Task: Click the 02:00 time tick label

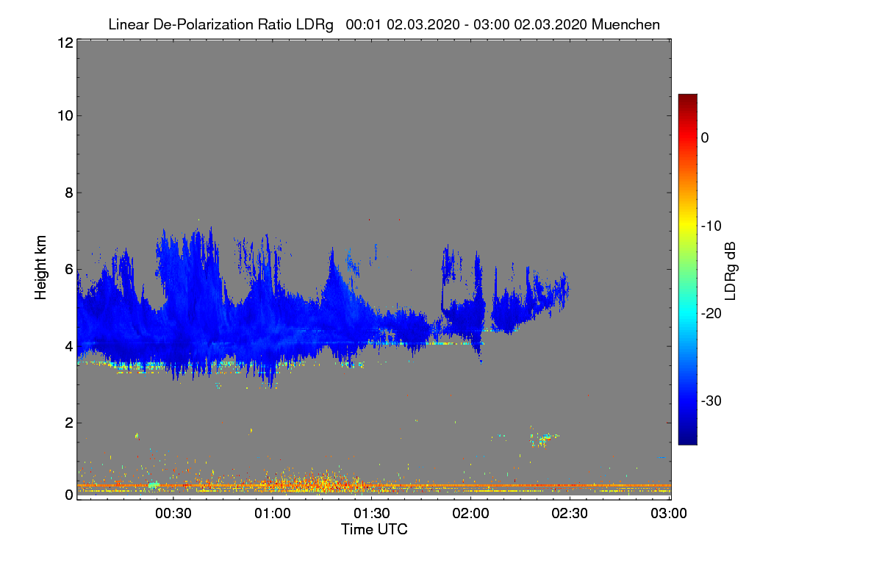Action: tap(470, 514)
